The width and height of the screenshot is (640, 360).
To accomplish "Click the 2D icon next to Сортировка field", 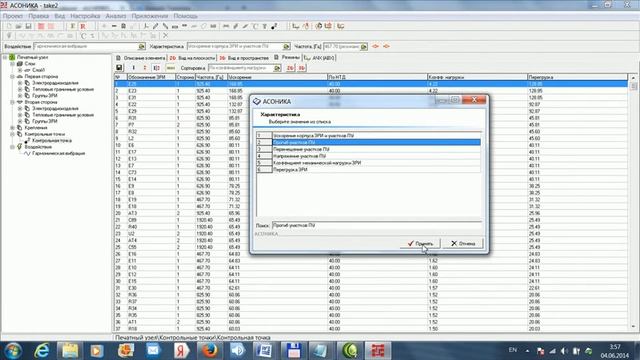I will click(x=290, y=68).
